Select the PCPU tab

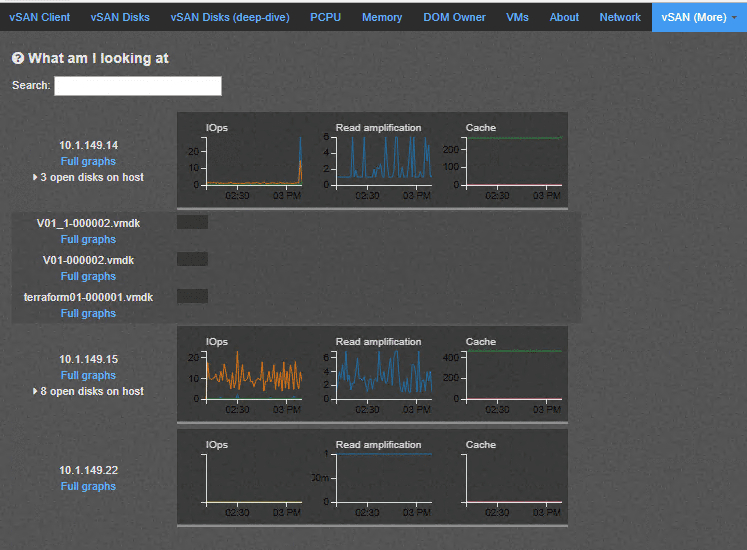pyautogui.click(x=325, y=17)
